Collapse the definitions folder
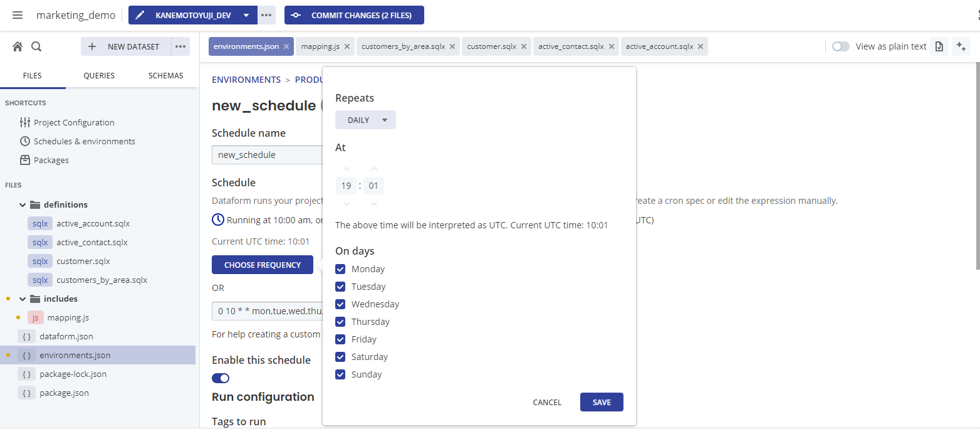The width and height of the screenshot is (980, 429). 23,204
